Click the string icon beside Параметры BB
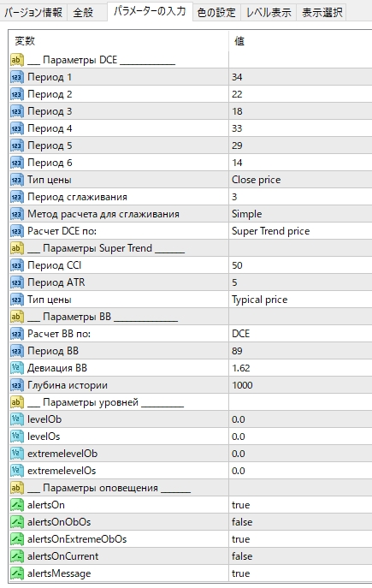The image size is (372, 588). click(17, 317)
